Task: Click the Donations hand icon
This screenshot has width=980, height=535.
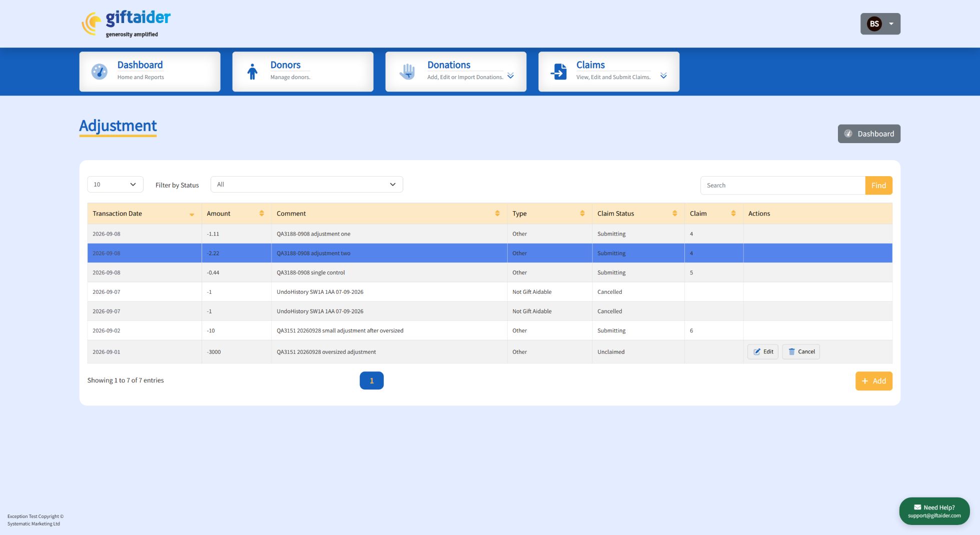Action: click(x=407, y=72)
